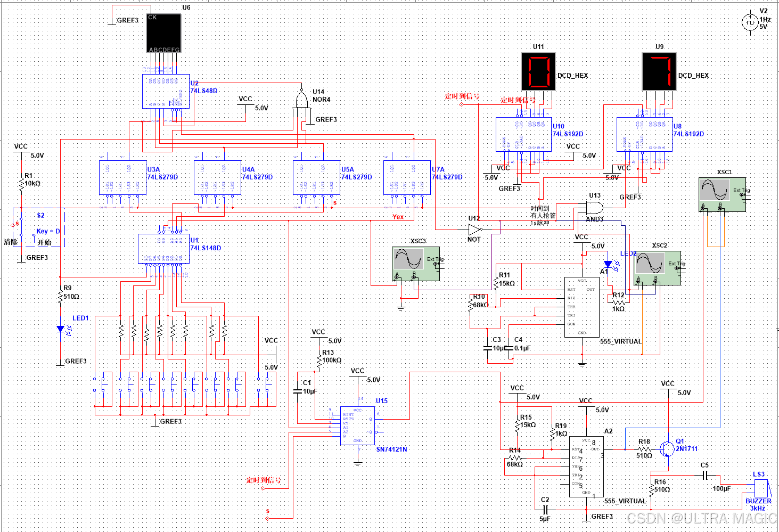
Task: Select the U12 NOT inverter gate
Action: (x=475, y=230)
